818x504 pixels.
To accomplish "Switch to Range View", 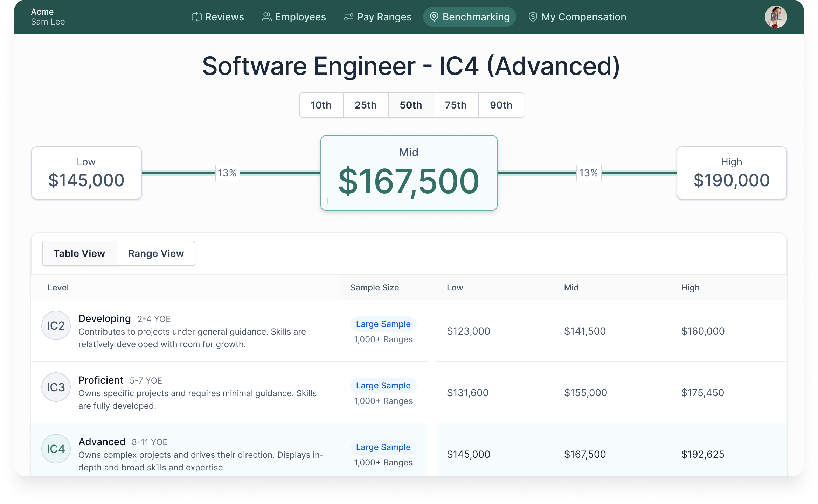I will [156, 253].
